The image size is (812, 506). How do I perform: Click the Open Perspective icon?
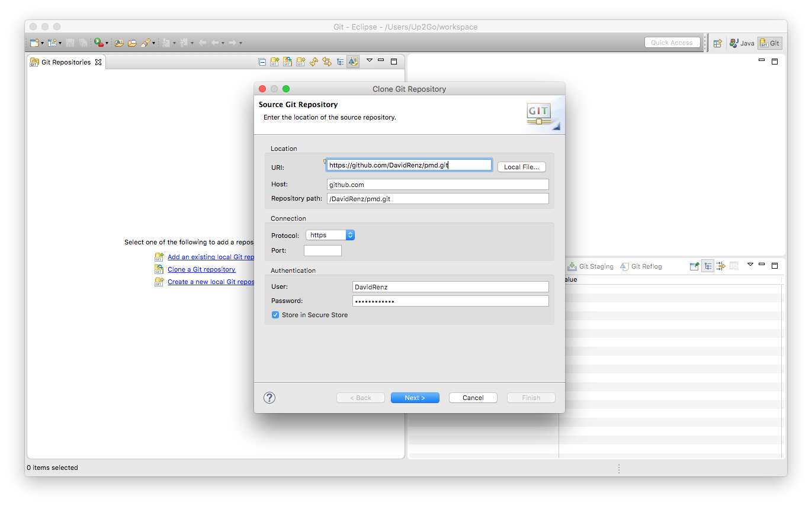point(717,43)
